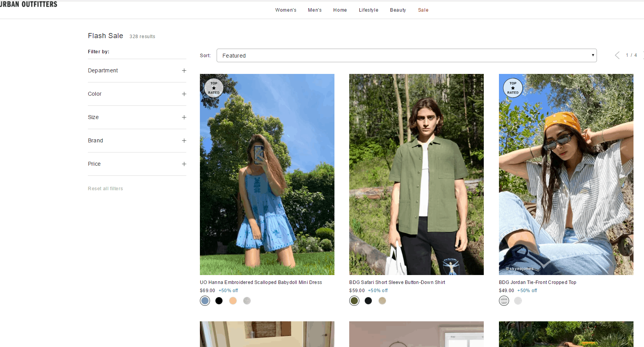This screenshot has height=347, width=644.
Task: Open the Home menu
Action: pyautogui.click(x=340, y=10)
